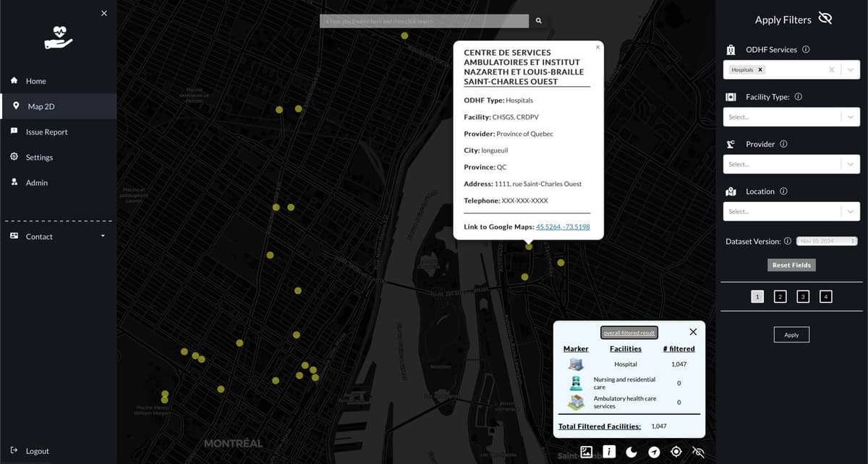Hide the Apply Filters panel eye icon

[825, 19]
